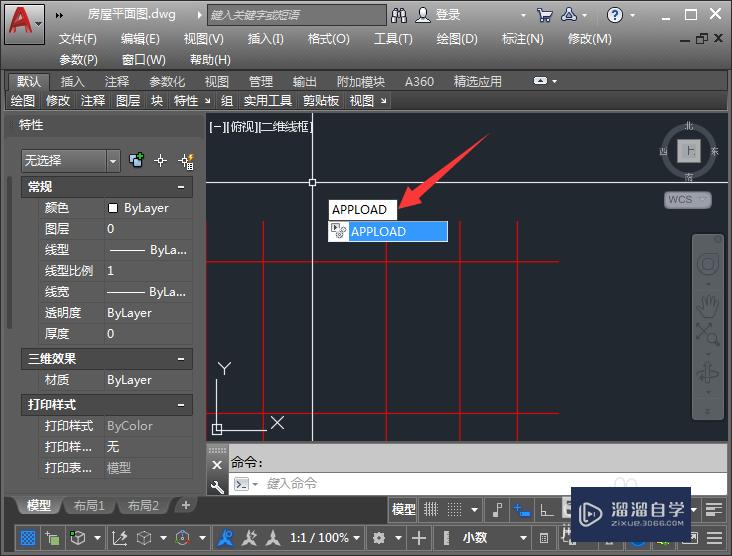Open the status bar customization menu icon
Screen dimensions: 732x556
[x=715, y=538]
